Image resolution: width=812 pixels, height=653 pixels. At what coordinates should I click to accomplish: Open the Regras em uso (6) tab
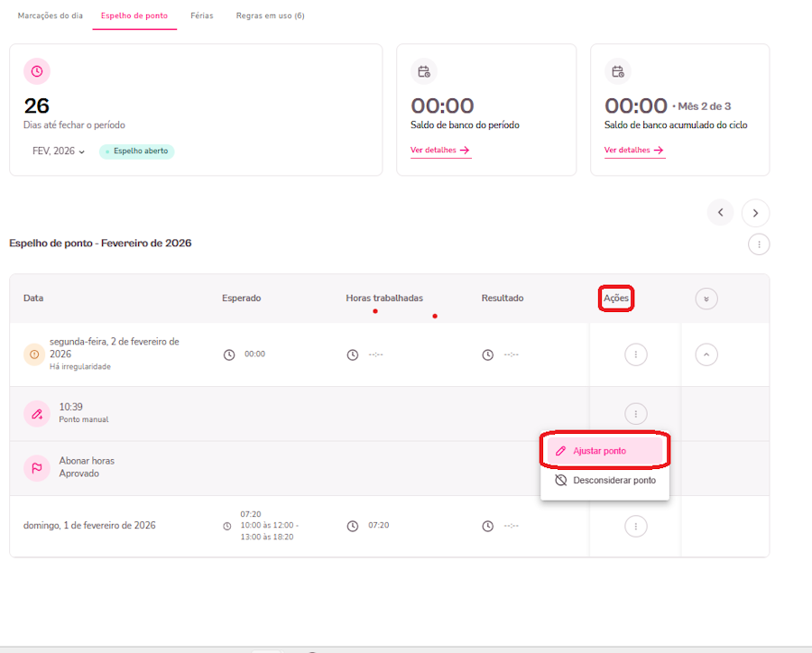point(270,15)
